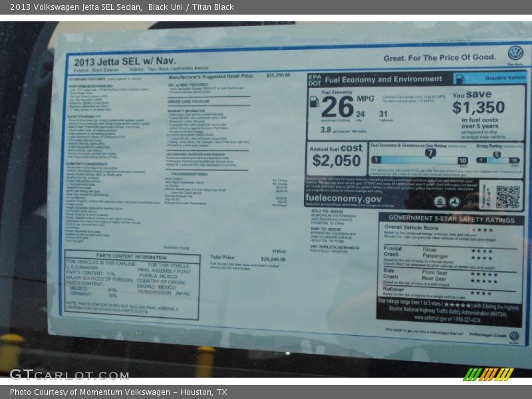Click the QR code on the fuel label
The image size is (532, 399).
[x=507, y=197]
